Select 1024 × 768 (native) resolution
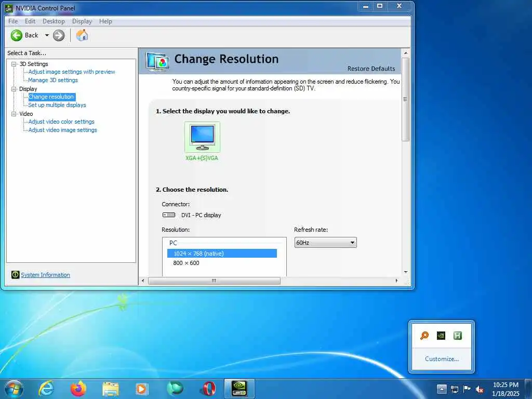Screen dimensions: 532x399 pyautogui.click(x=222, y=254)
